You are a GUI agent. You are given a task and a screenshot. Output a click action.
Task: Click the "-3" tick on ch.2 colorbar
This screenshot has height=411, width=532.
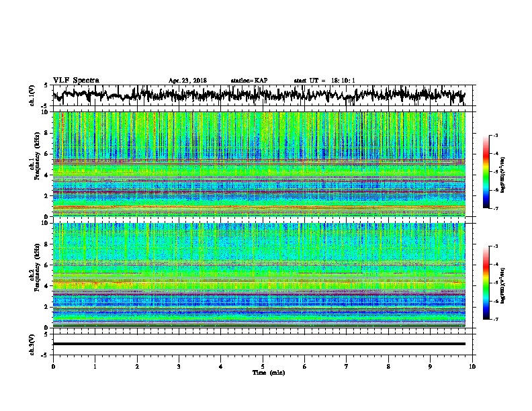495,246
